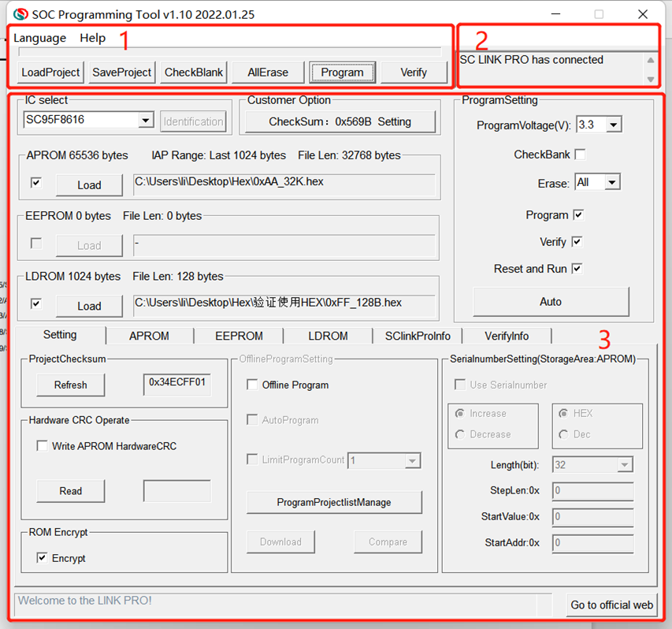This screenshot has width=672, height=629.
Task: Open the Language menu
Action: click(x=40, y=38)
